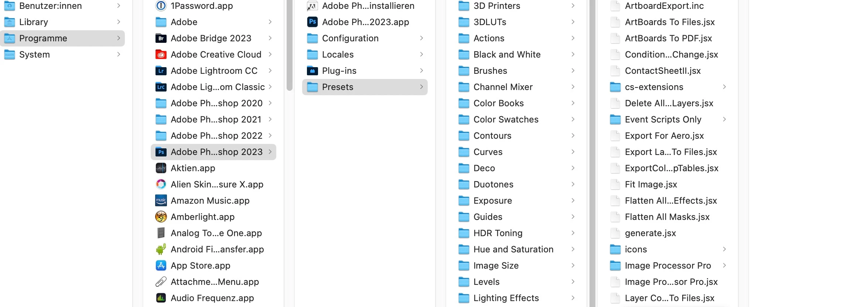Click the Adobe Lightroom CC icon

pos(161,71)
